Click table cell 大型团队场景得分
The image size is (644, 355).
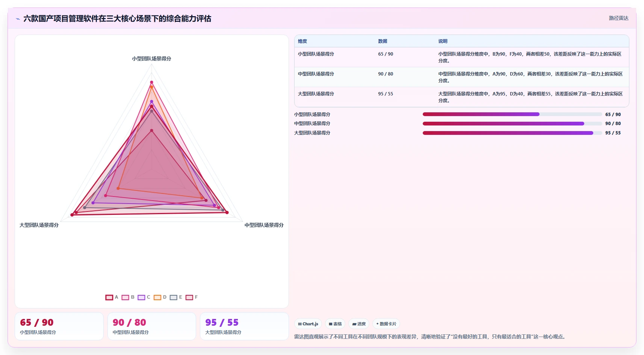click(316, 94)
